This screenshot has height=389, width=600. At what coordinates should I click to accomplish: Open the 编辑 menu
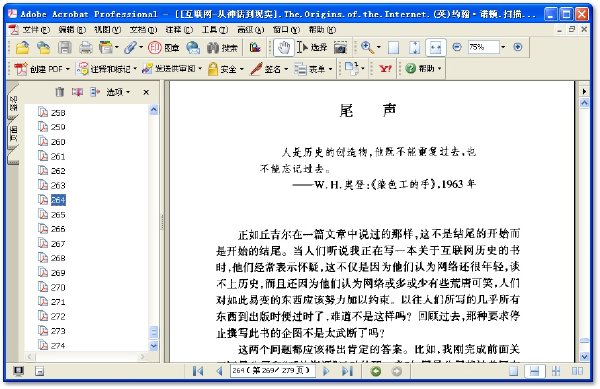pos(72,29)
